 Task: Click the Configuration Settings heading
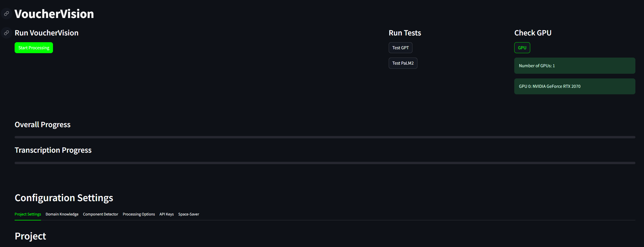pos(64,198)
